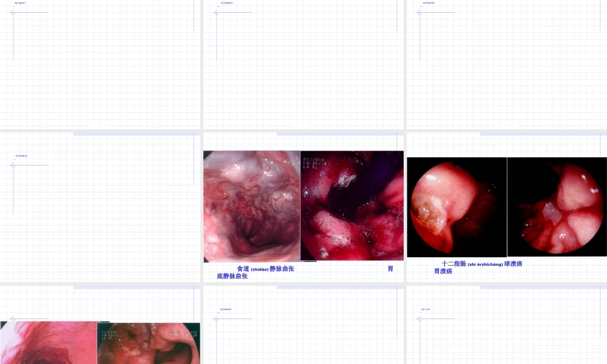Click small title text in top-middle slide
Screen dimensions: 607x364
[226, 3]
